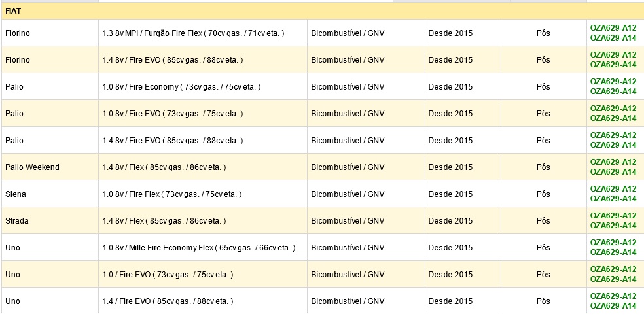Click OZA629-A12 for Uno Mille Fire Economy Flex
Screen dimensions: 644x323
click(613, 243)
